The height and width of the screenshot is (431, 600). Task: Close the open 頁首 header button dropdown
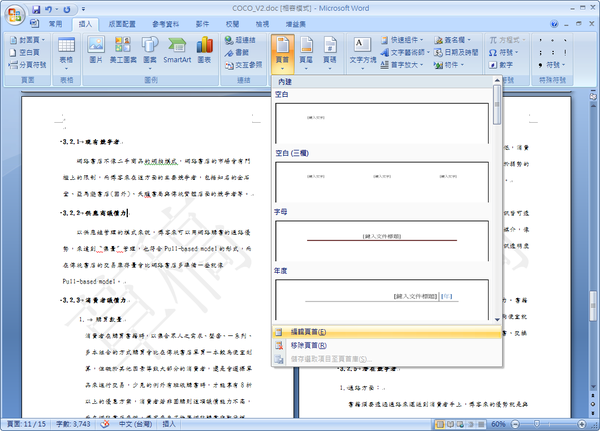[282, 54]
